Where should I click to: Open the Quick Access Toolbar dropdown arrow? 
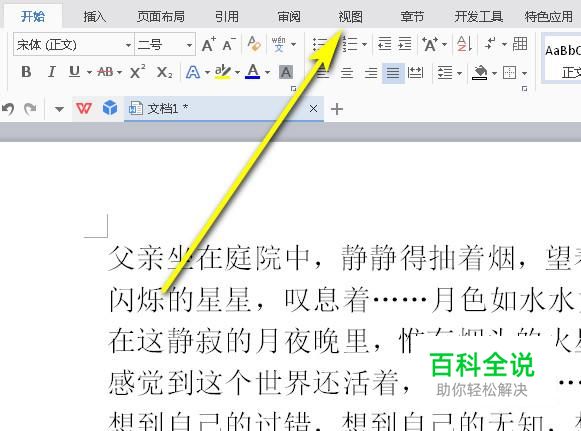59,109
